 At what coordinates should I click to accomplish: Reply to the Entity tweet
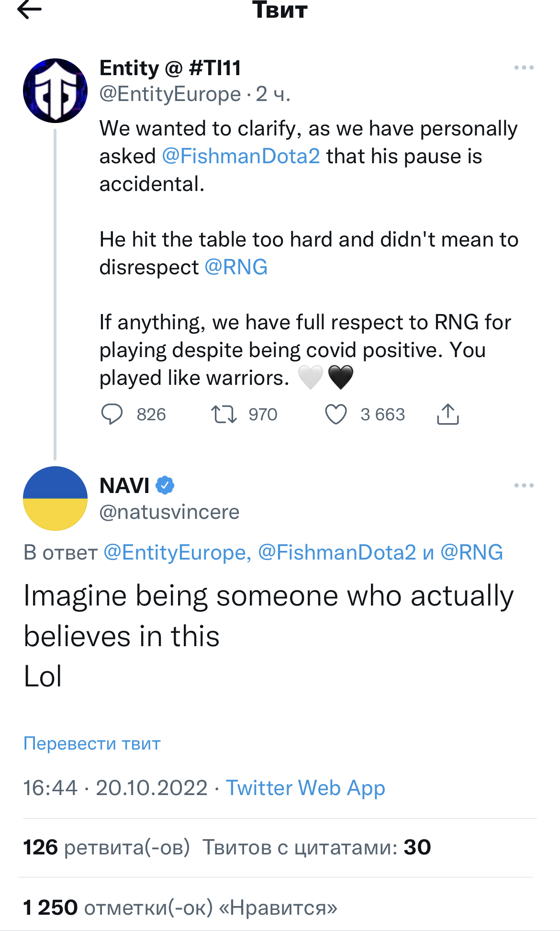click(112, 414)
